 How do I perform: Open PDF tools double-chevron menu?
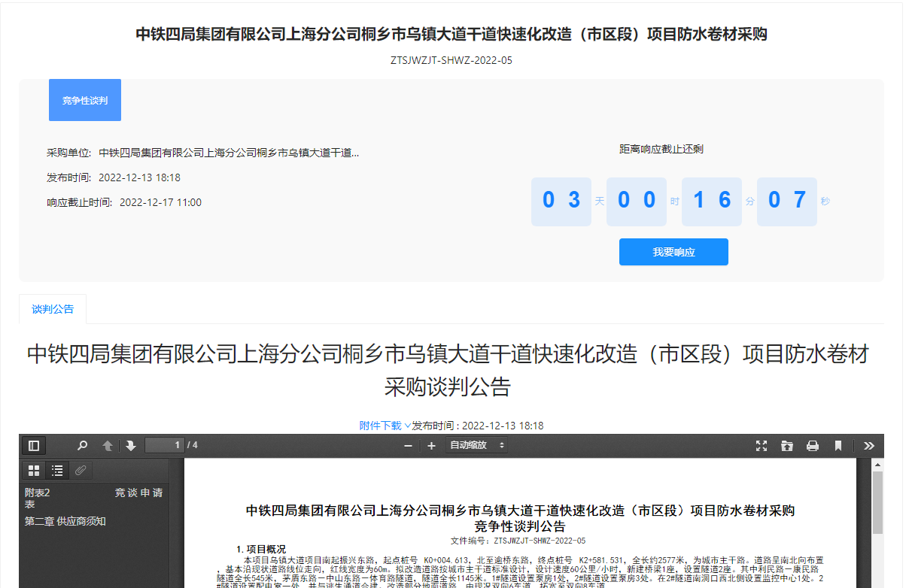click(x=869, y=445)
